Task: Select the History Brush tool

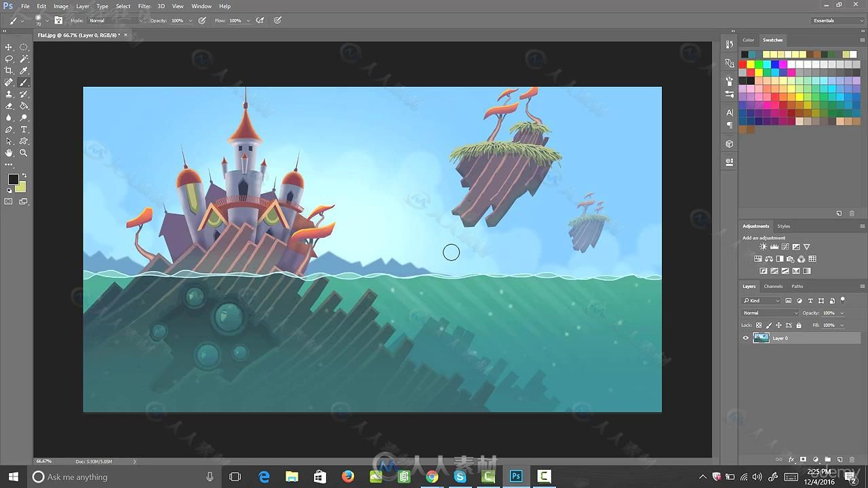Action: click(x=24, y=94)
